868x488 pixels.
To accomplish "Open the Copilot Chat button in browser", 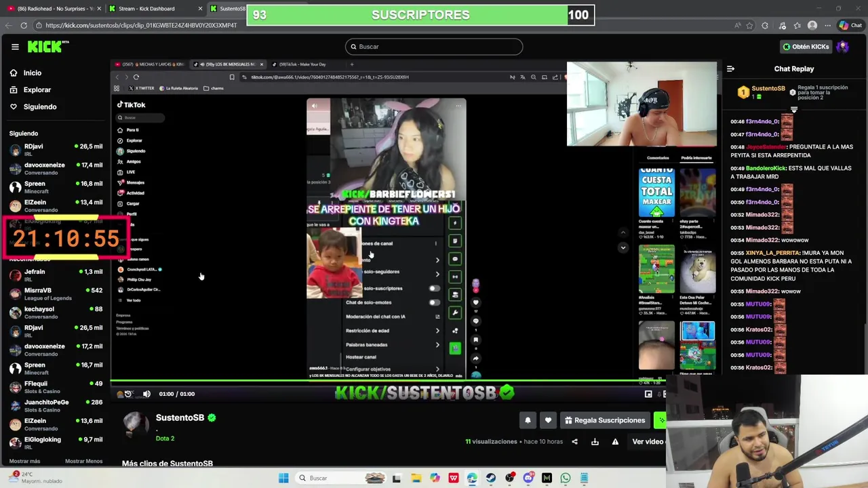I will pyautogui.click(x=850, y=26).
